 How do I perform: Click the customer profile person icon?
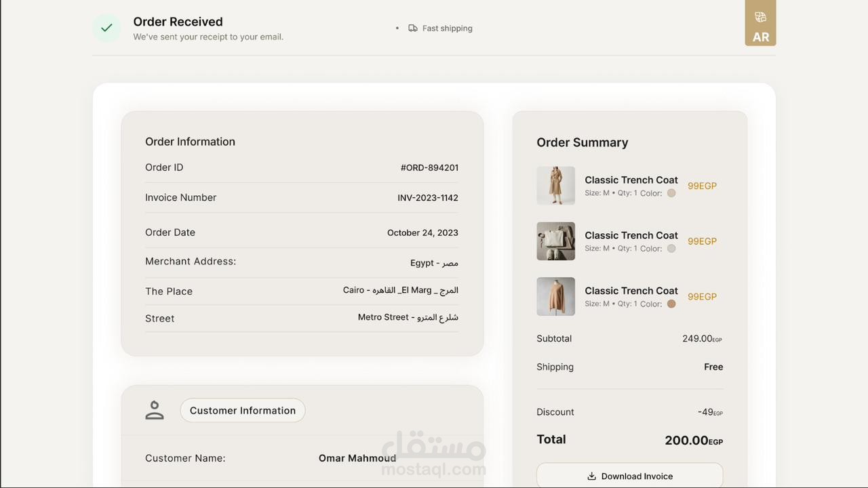pyautogui.click(x=155, y=410)
